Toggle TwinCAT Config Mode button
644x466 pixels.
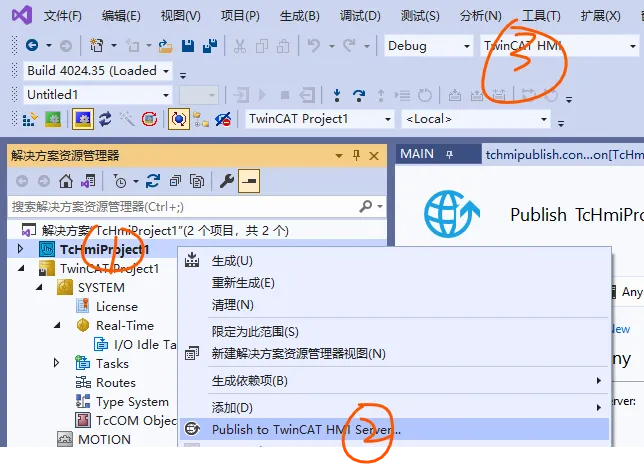point(83,119)
